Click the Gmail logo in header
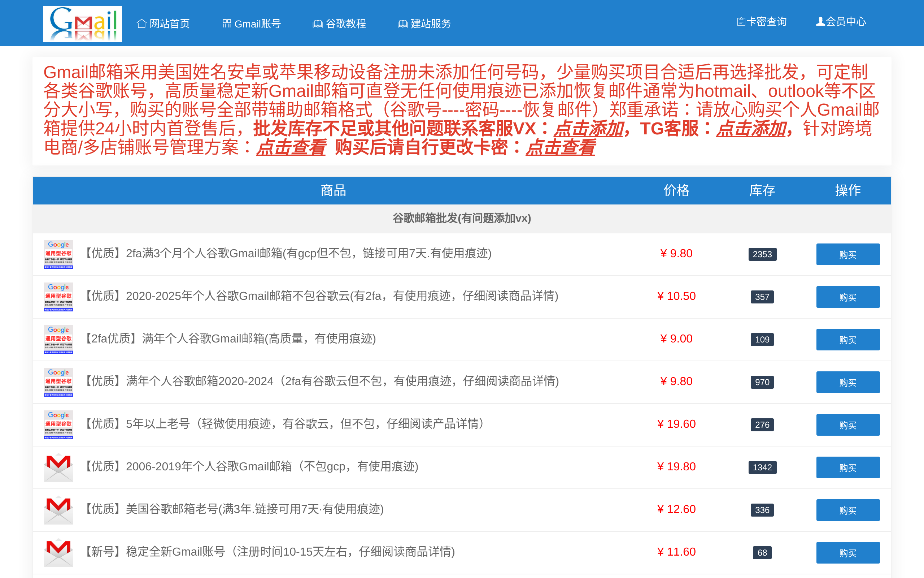 [x=82, y=24]
